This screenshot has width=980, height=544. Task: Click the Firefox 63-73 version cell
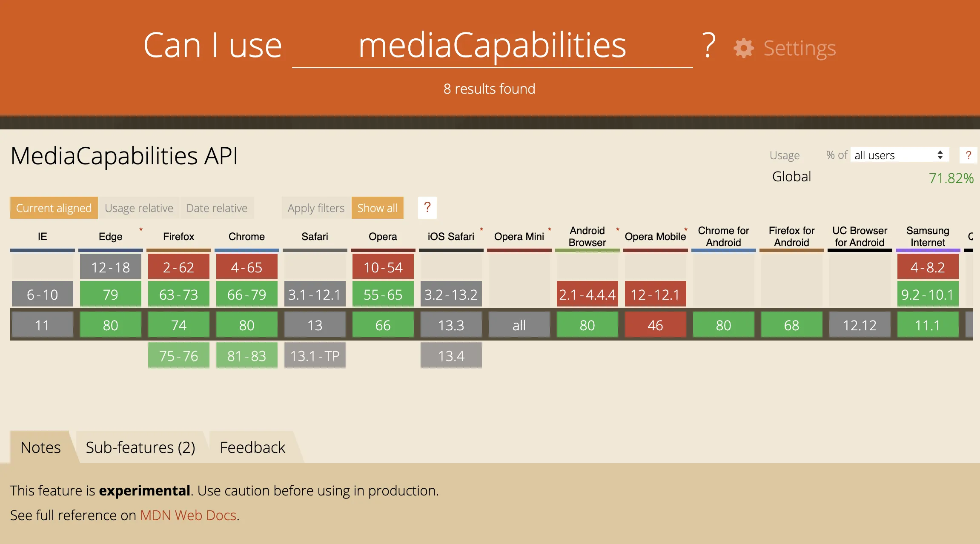coord(179,294)
